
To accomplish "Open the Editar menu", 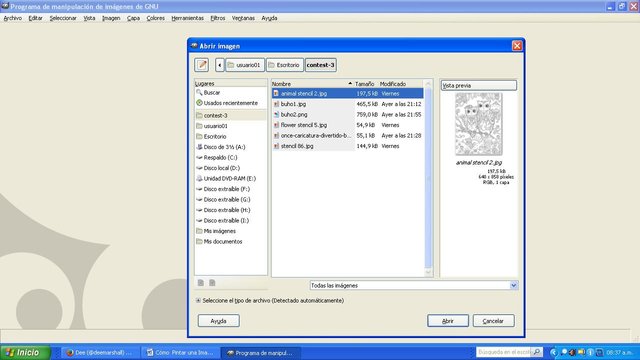I will pos(36,18).
